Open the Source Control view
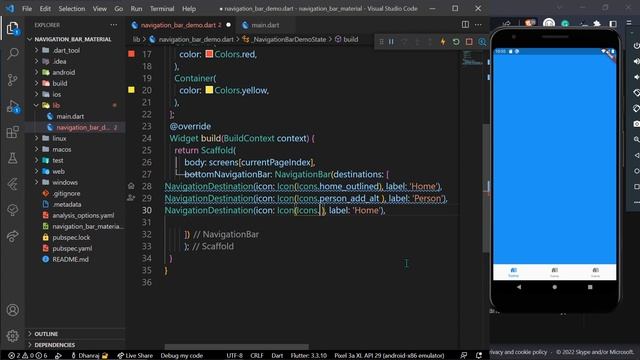The image size is (640, 360). point(13,80)
